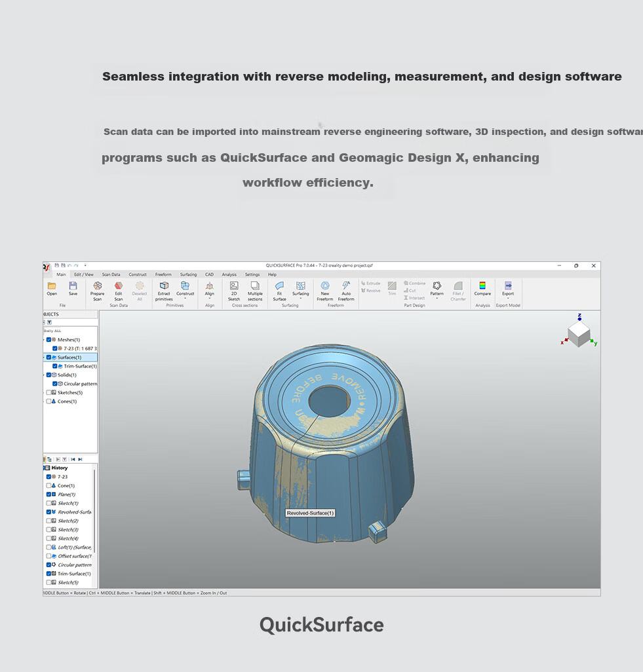Viewport: 643px width, 672px height.
Task: Start a New Freeform surface
Action: click(324, 291)
